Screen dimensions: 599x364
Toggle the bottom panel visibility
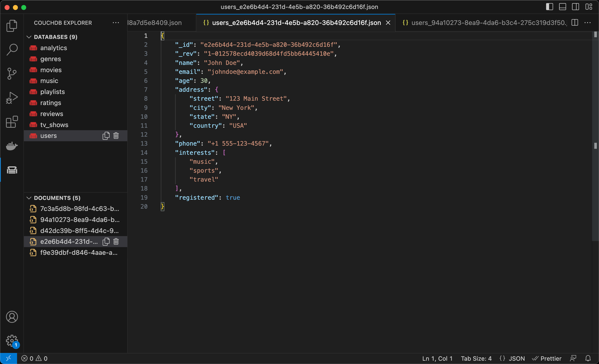562,7
